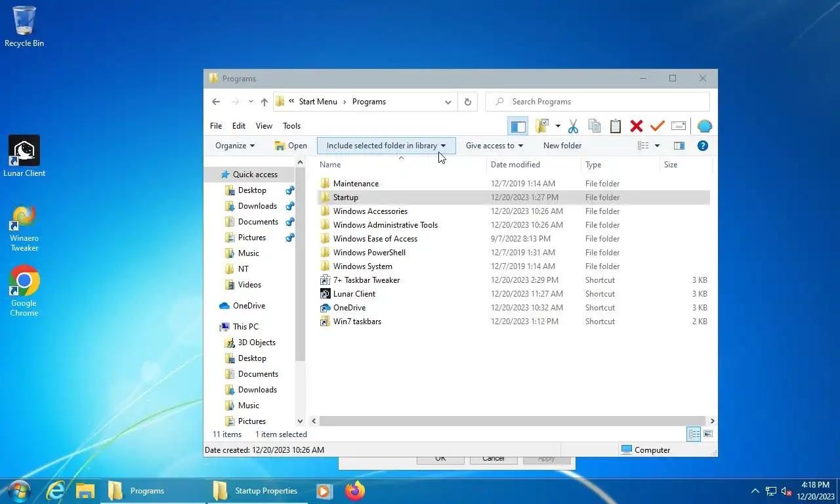This screenshot has height=504, width=840.
Task: Open the change view options arrow
Action: point(657,146)
